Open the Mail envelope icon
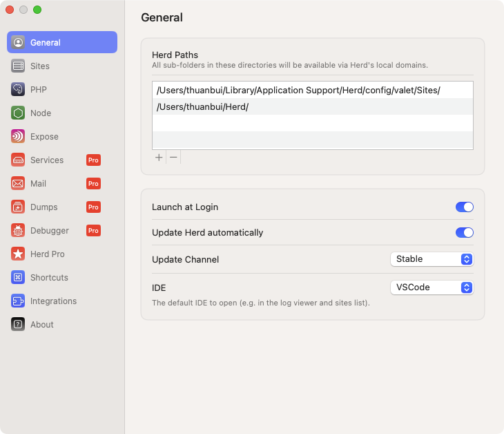The height and width of the screenshot is (434, 504). [x=18, y=184]
